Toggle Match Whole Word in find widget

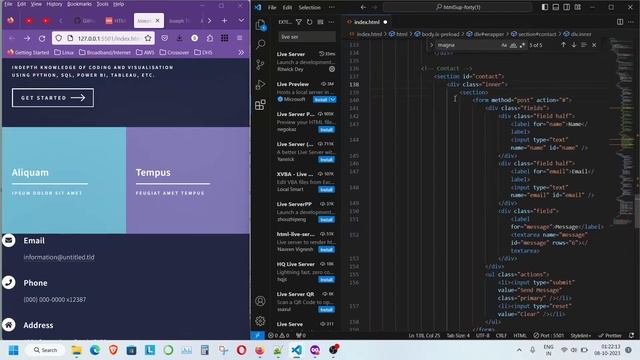point(513,45)
